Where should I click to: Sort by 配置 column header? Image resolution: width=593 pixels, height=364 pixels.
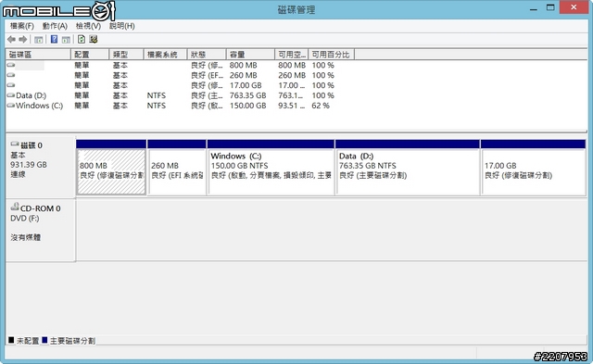tap(90, 55)
